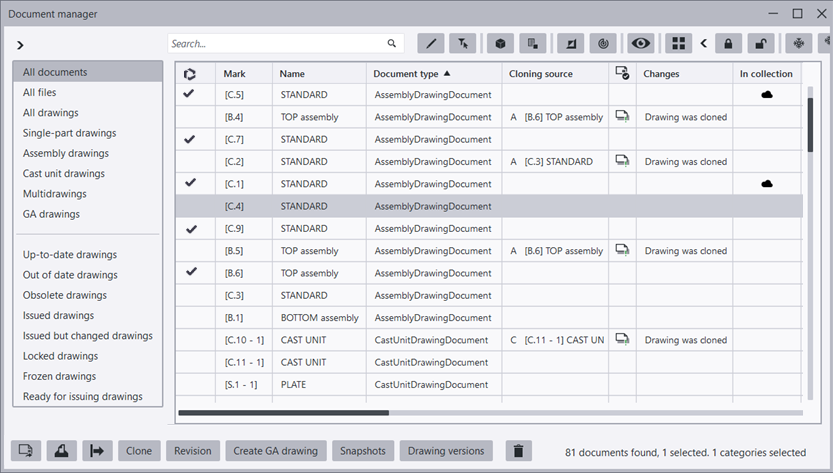Click into the Search field
Image resolution: width=833 pixels, height=473 pixels.
click(286, 44)
